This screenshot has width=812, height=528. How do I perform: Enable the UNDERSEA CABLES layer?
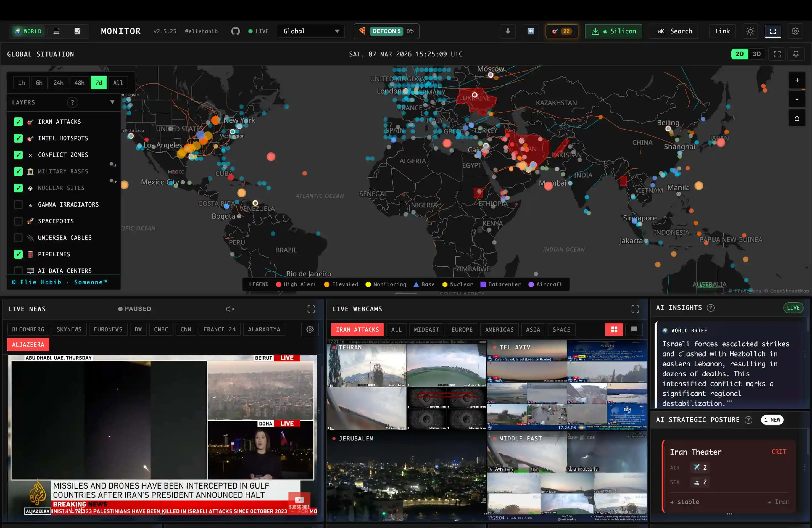click(18, 238)
